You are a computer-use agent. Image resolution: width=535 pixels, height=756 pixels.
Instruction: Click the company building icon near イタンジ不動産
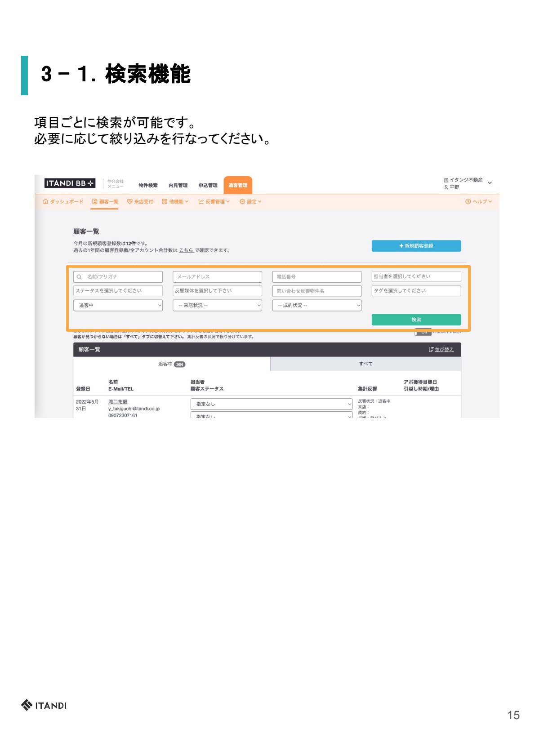tap(446, 180)
